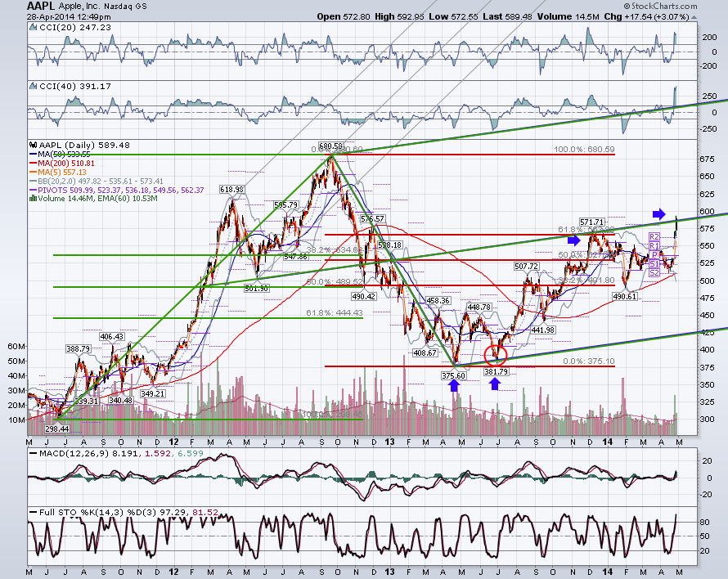The width and height of the screenshot is (728, 579).
Task: Click the 441.98 price label
Action: coord(543,330)
